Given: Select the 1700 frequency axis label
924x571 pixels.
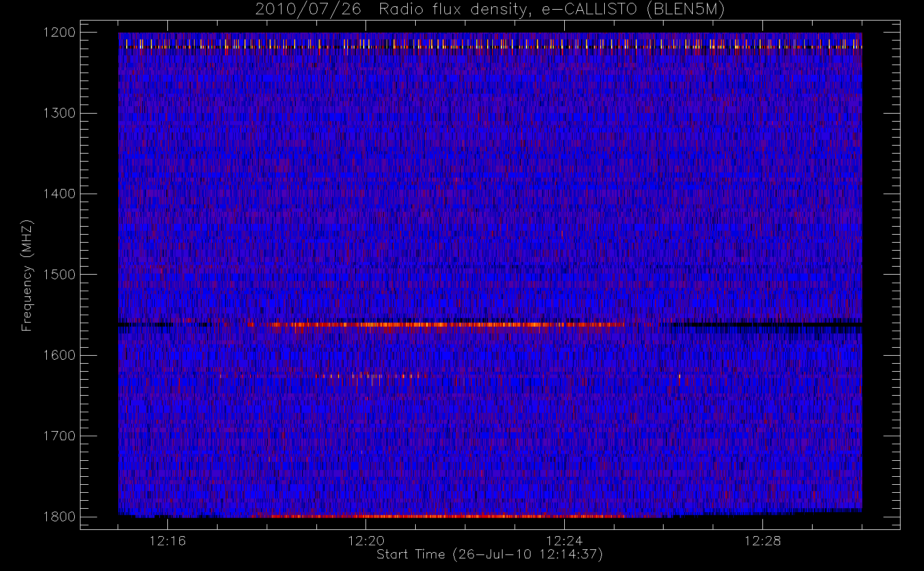Looking at the screenshot, I should 59,436.
